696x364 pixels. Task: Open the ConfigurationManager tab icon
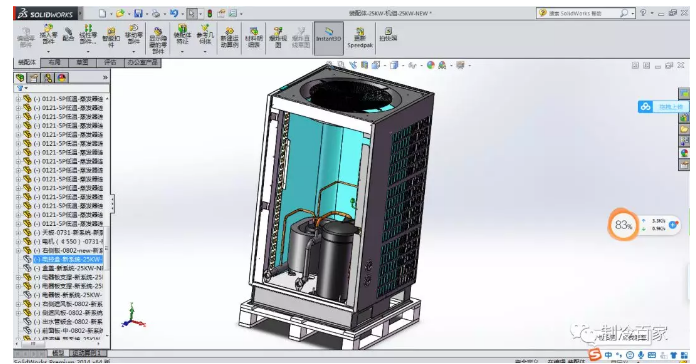(47, 78)
